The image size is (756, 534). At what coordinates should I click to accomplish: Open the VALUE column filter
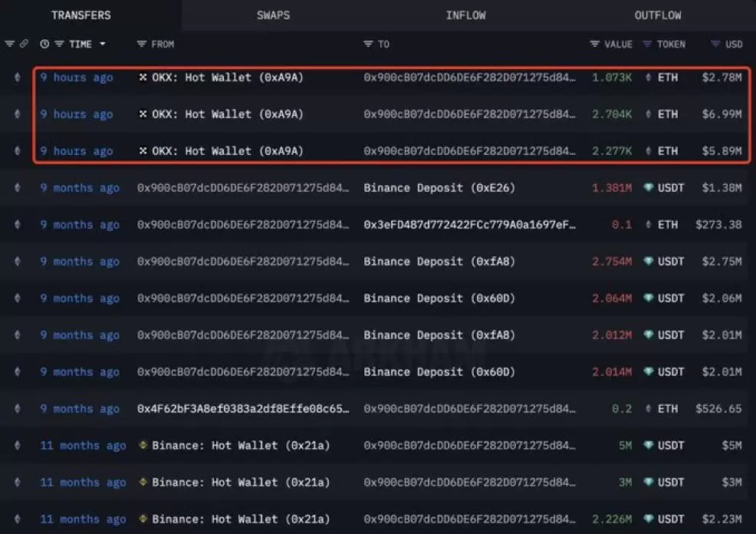coord(594,44)
